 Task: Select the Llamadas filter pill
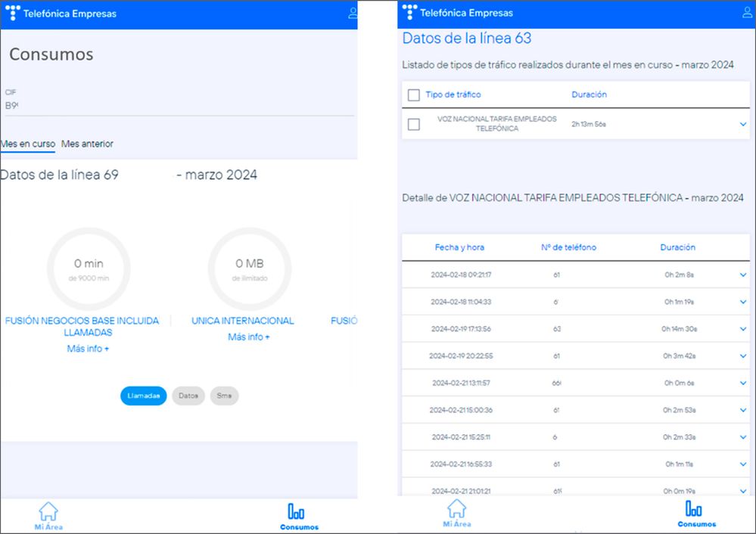point(144,396)
